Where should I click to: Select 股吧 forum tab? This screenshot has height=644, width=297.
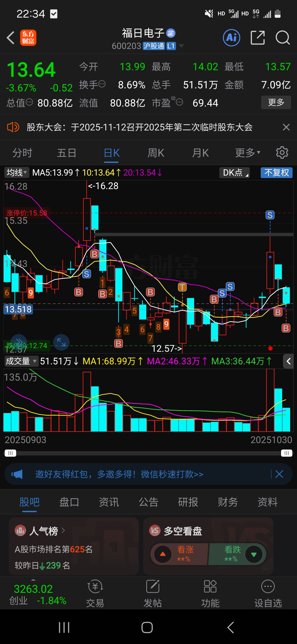[x=29, y=502]
